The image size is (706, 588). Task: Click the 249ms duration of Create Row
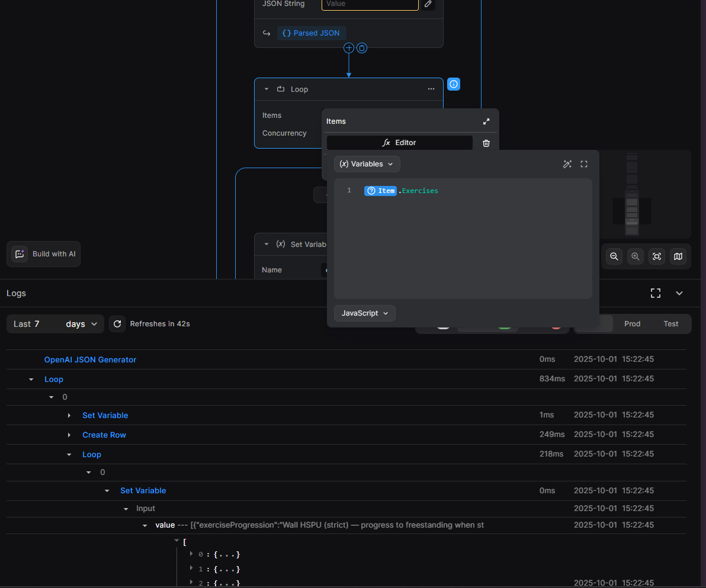(552, 435)
